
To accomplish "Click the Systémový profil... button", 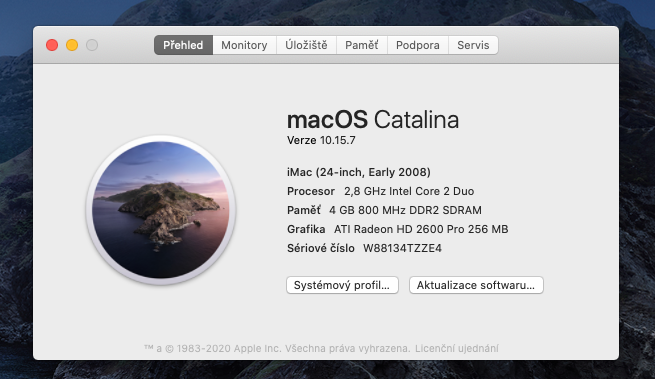I will click(342, 285).
